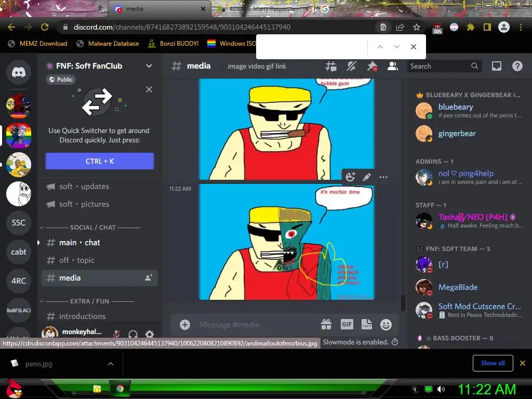532x399 pixels.
Task: Open the browser extensions puzzle icon
Action: [x=470, y=27]
